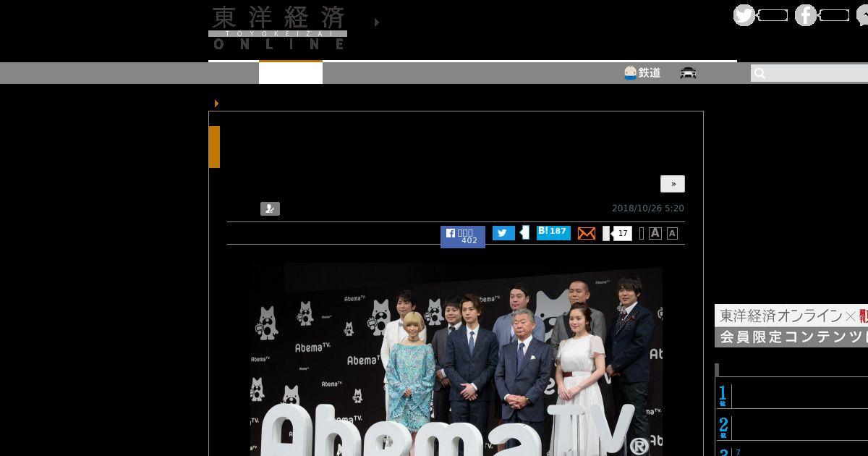Open the 東洋経済オンライン member-content banner
Image resolution: width=868 pixels, height=456 pixels.
coord(791,326)
